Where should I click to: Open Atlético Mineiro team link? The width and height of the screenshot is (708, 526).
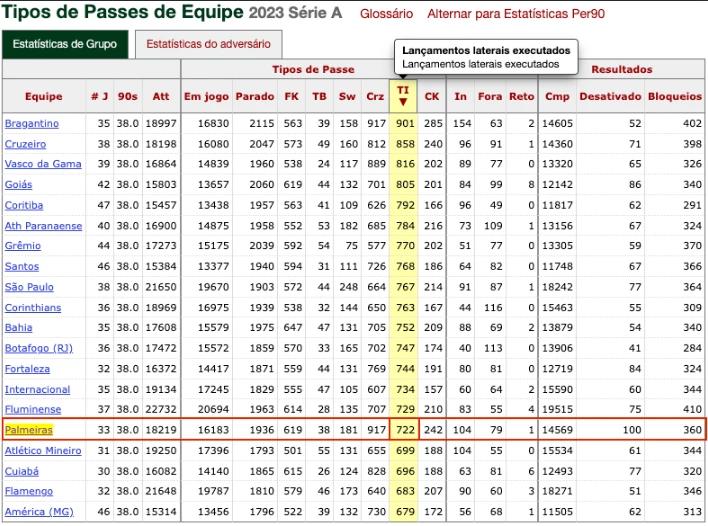pyautogui.click(x=43, y=451)
